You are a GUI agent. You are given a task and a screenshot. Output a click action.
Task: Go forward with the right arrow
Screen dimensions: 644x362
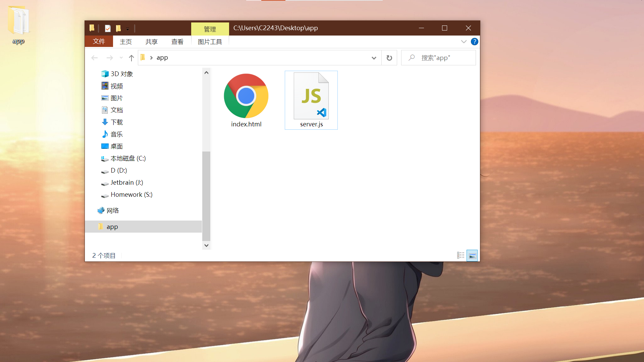(x=110, y=58)
